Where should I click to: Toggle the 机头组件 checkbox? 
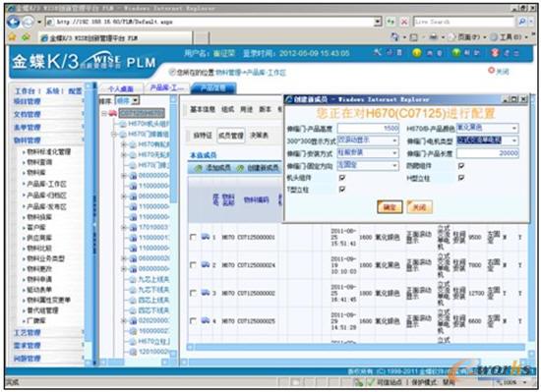[x=342, y=178]
